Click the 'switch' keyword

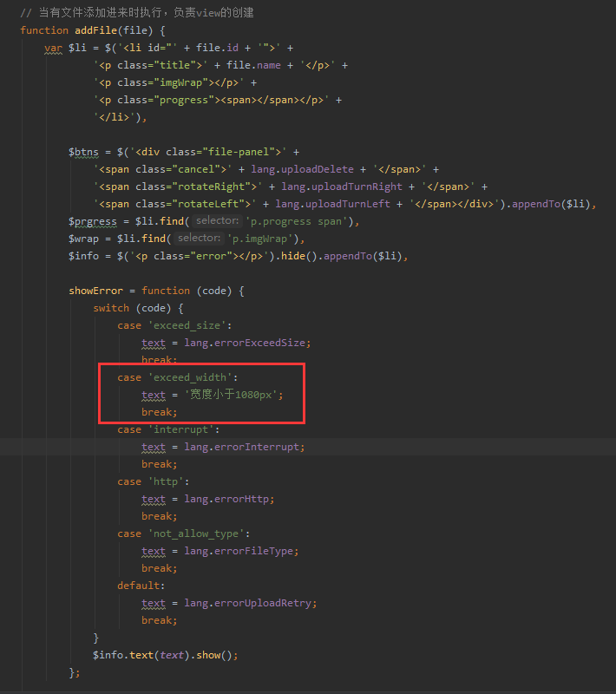click(x=111, y=308)
